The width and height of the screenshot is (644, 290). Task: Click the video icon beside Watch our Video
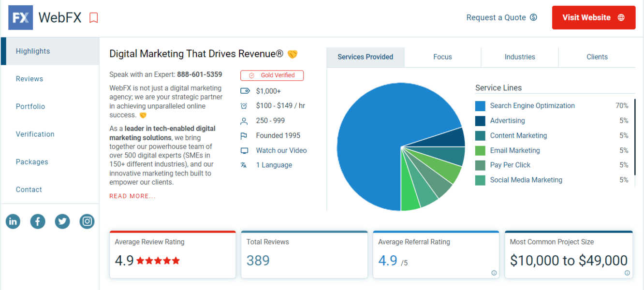244,150
